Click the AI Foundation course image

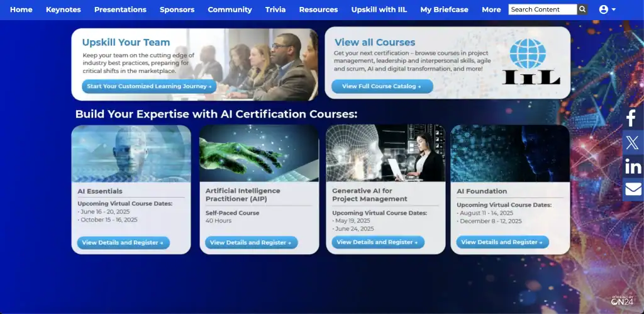point(510,154)
